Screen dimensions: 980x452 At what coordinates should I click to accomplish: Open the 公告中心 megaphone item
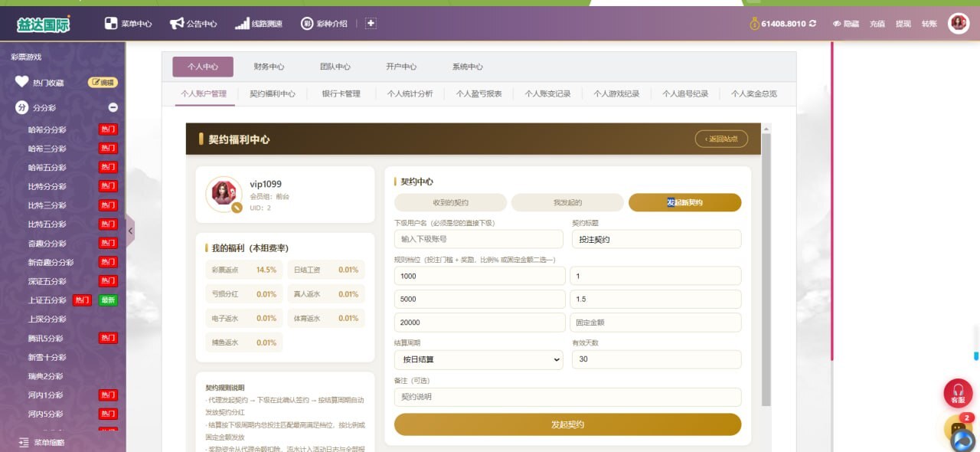(x=193, y=24)
